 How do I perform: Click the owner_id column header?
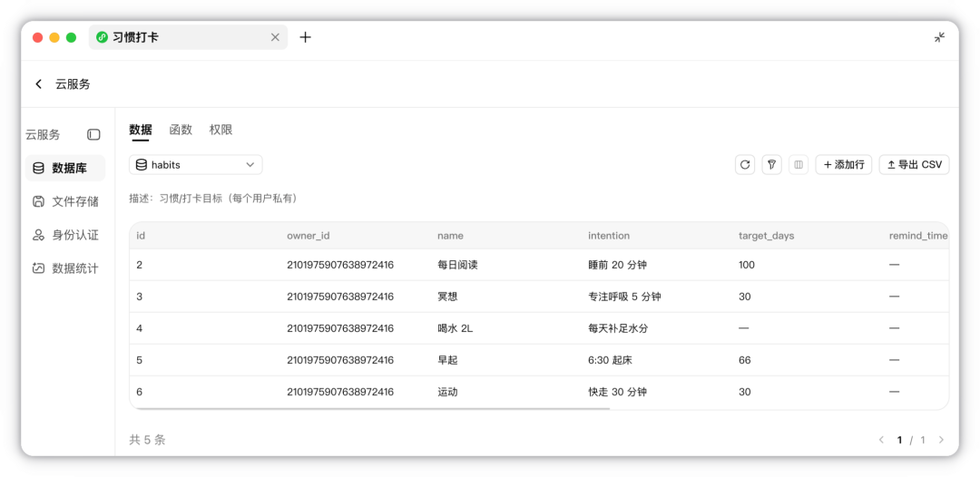309,236
